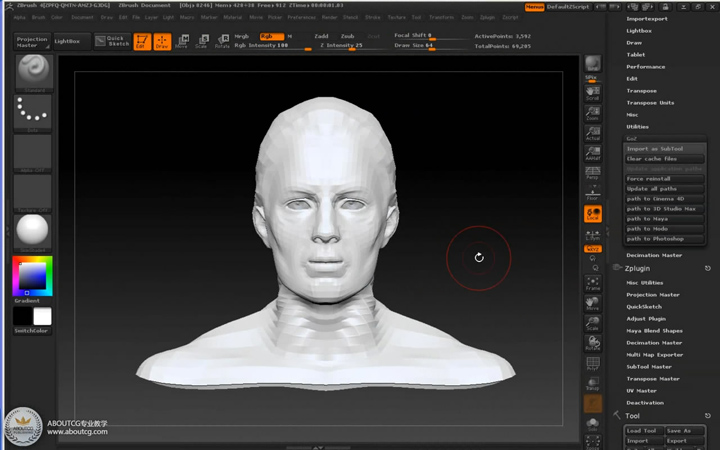Click SwitchColor button
This screenshot has height=450, width=720.
31,331
